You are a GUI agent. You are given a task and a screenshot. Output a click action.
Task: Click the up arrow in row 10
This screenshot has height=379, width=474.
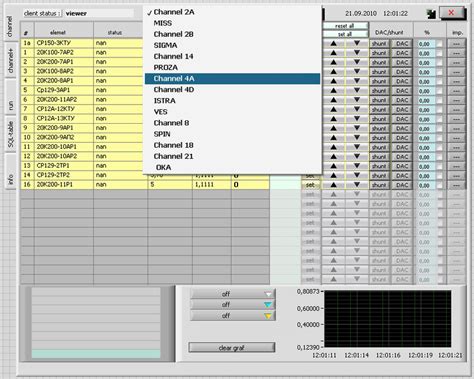[x=333, y=138]
